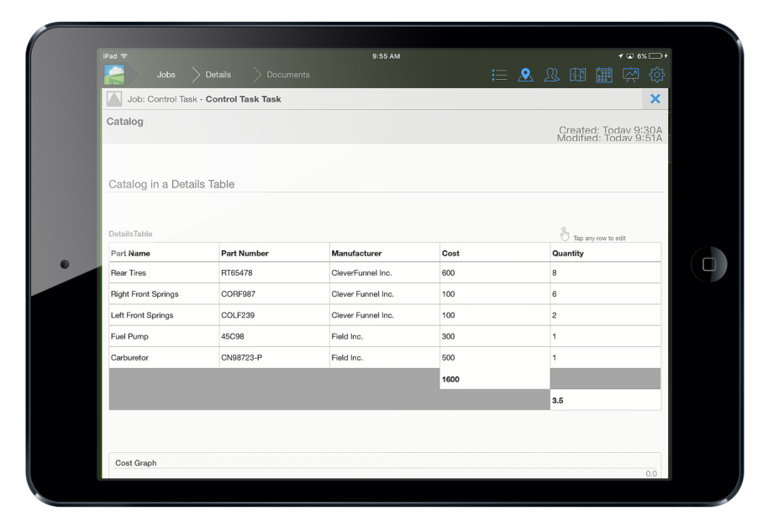Screen dimensions: 773x532
Task: Tap the AirPlay screen mirroring icon
Action: 630,56
